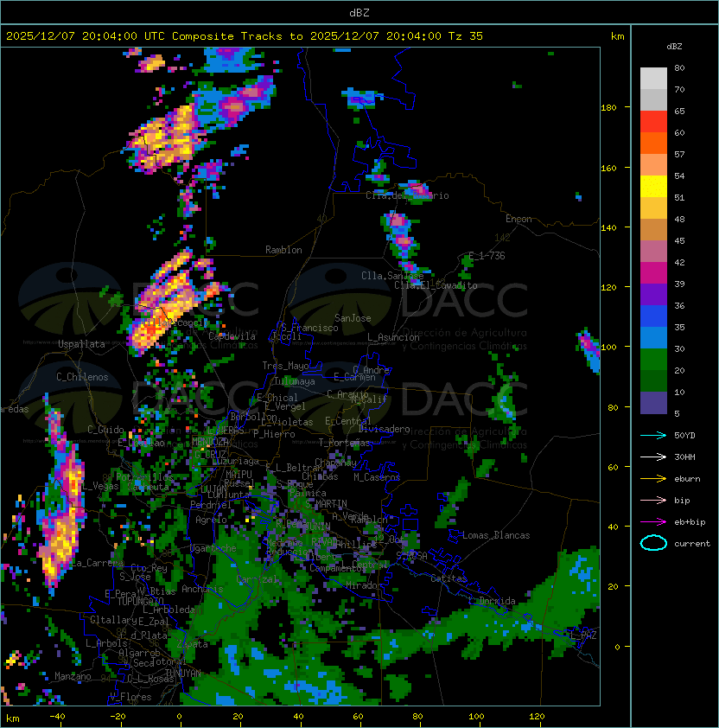Click the 'Agrelo' place label
Screen dimensions: 719x728
point(211,520)
